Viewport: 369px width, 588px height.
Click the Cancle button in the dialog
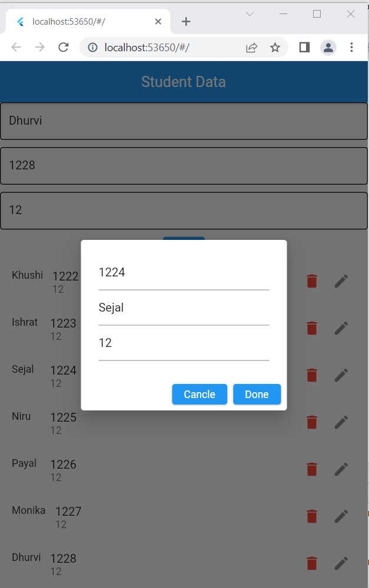click(200, 394)
